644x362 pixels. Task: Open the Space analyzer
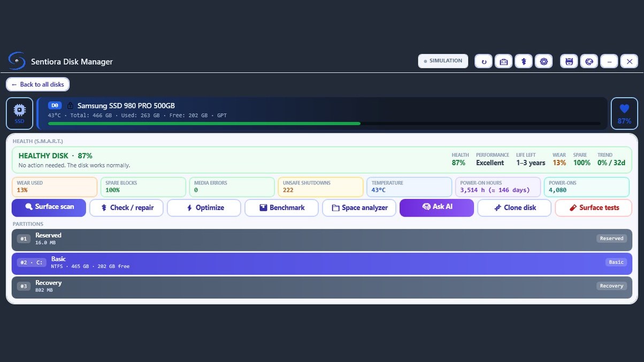pos(359,207)
